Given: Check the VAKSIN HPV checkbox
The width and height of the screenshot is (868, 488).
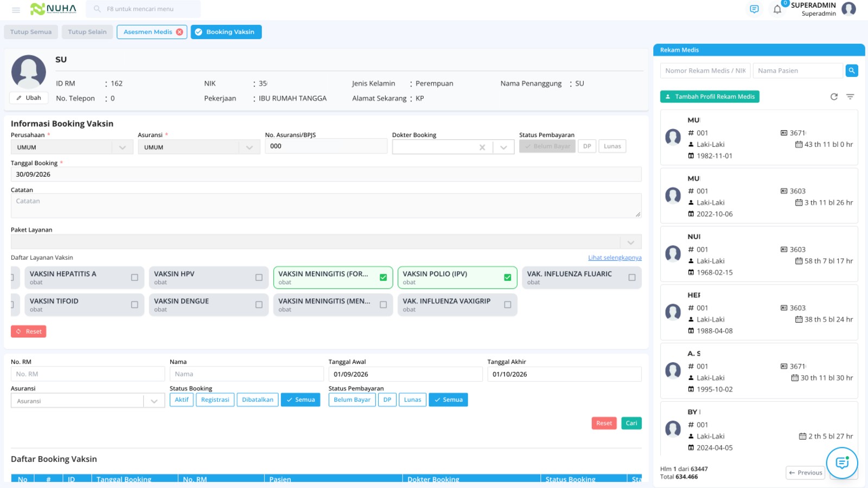Looking at the screenshot, I should click(259, 278).
